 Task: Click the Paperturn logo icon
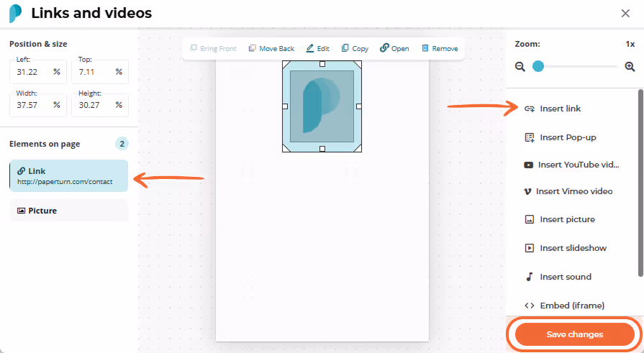click(15, 14)
